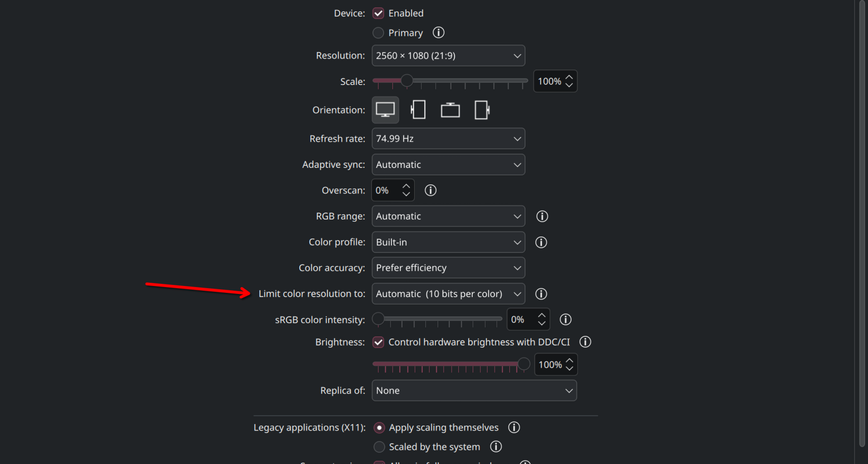Increase Brightness percentage with up arrow

[570, 360]
